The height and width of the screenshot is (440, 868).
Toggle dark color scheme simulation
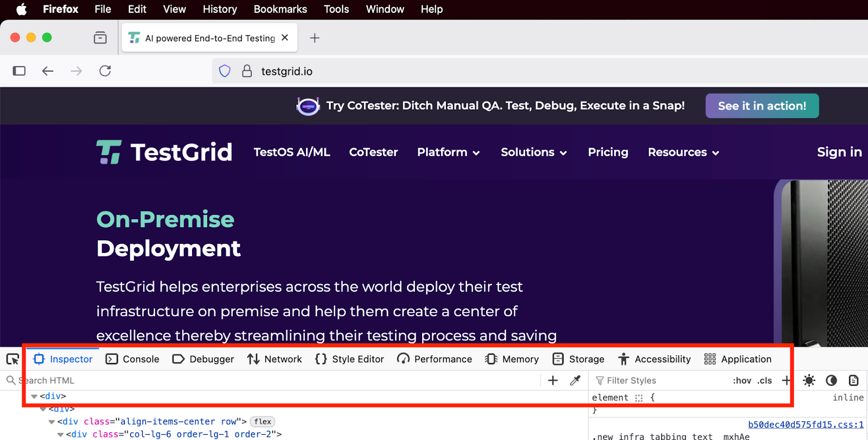pyautogui.click(x=831, y=380)
